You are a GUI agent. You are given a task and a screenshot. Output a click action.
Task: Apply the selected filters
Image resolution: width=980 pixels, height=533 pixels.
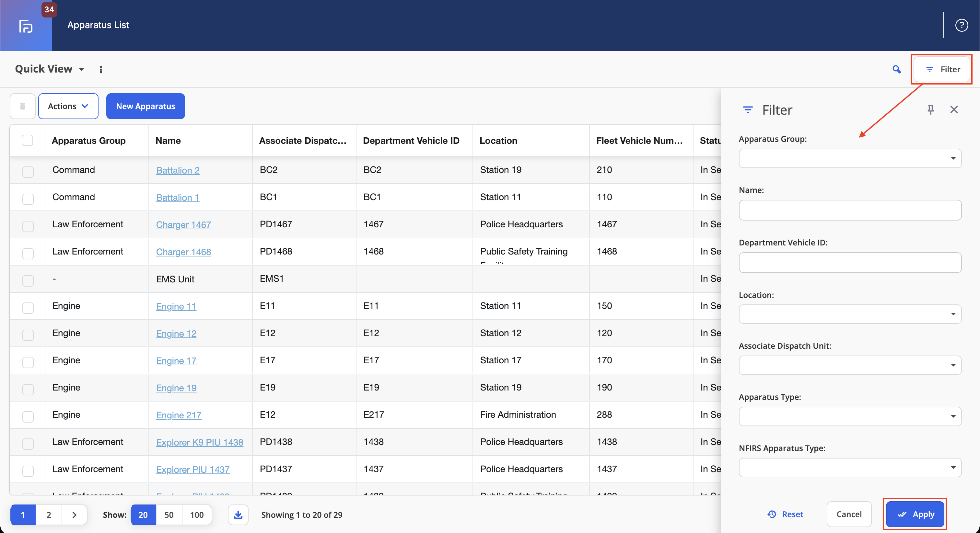(915, 514)
